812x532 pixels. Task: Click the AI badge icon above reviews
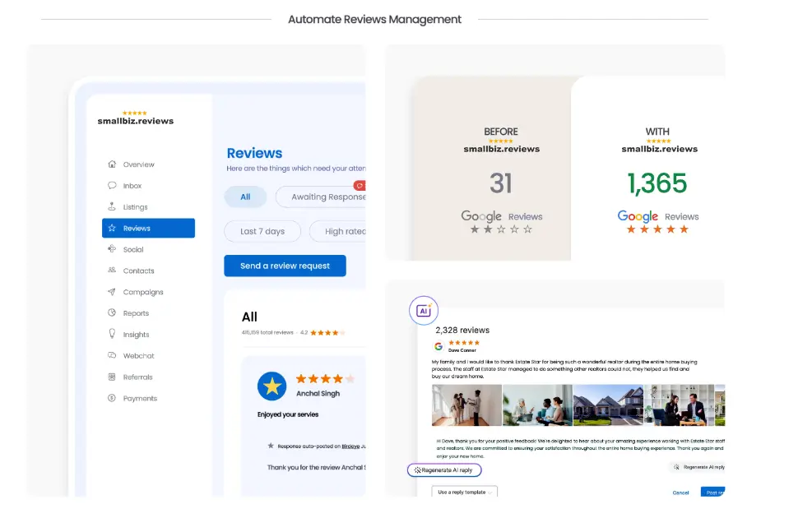point(424,311)
